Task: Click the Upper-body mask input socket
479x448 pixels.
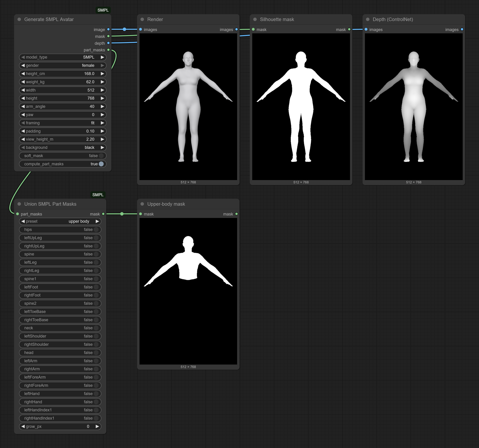Action: click(x=140, y=214)
